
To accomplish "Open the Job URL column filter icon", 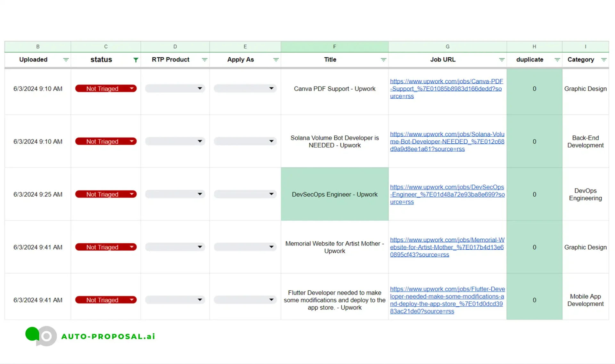I will [x=502, y=60].
